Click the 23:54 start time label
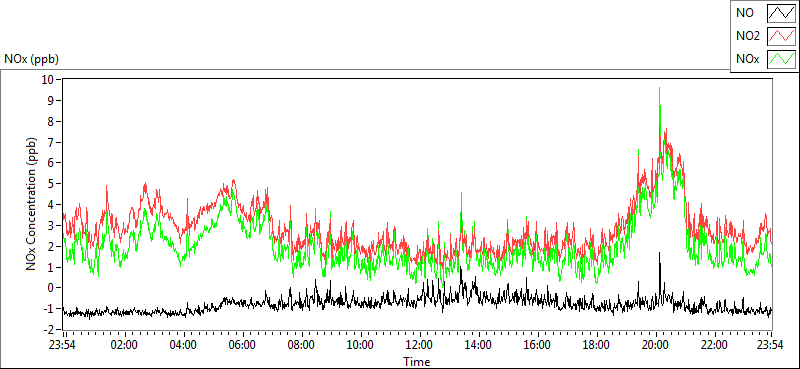Viewport: 800px width, 369px height. pos(63,345)
